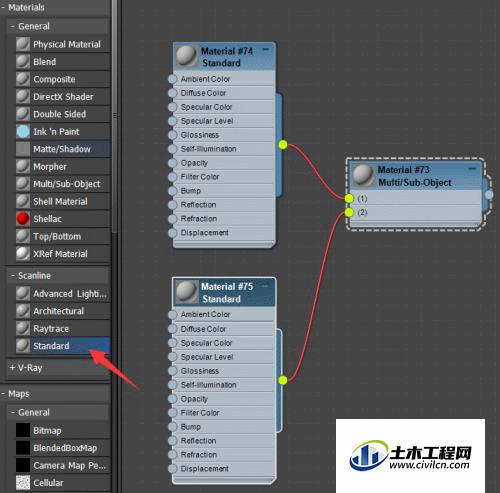Click the Cellular noise map icon

coord(23,483)
